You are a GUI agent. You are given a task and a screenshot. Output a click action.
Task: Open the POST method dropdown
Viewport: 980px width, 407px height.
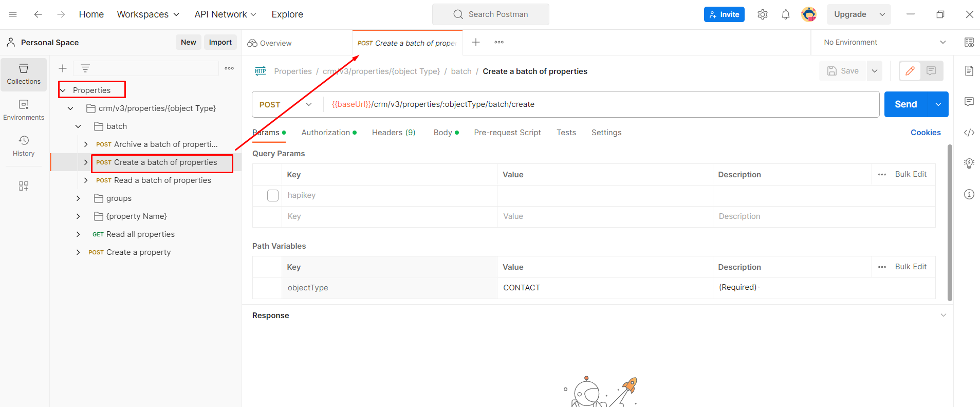click(285, 104)
